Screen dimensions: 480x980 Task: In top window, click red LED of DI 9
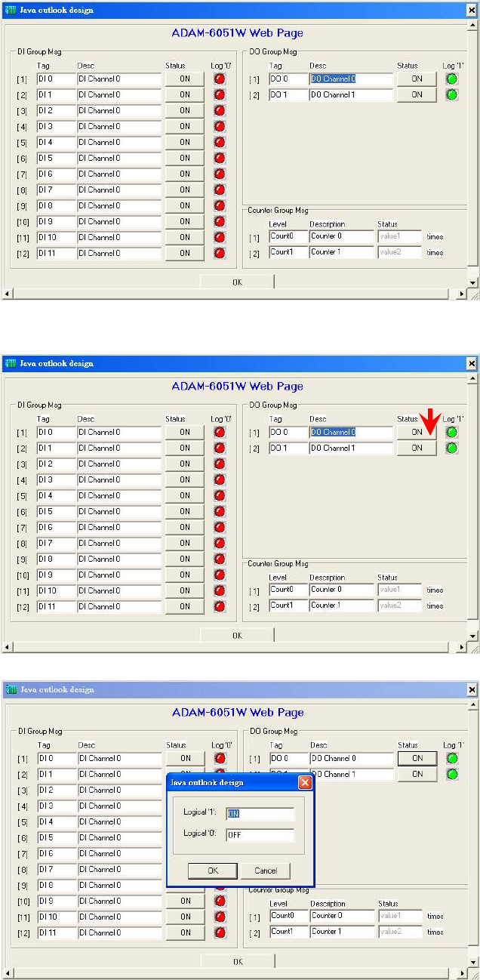pyautogui.click(x=220, y=221)
